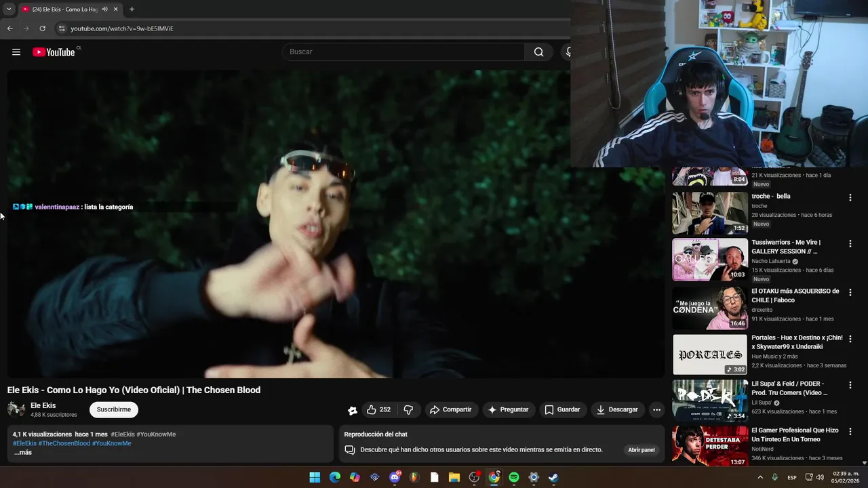Open more actions three-dot menu under video
The image size is (868, 488).
click(656, 409)
